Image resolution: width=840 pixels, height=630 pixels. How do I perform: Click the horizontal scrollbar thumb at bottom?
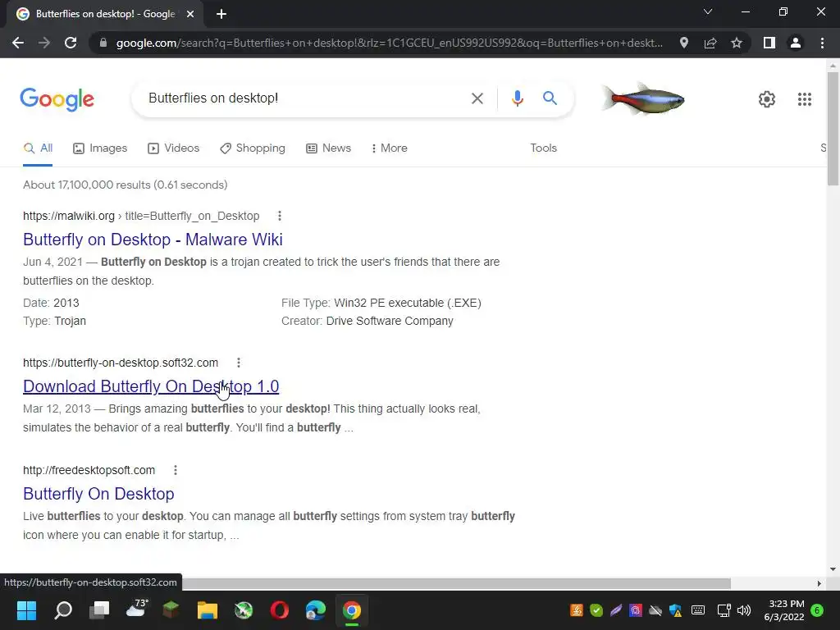[x=456, y=583]
